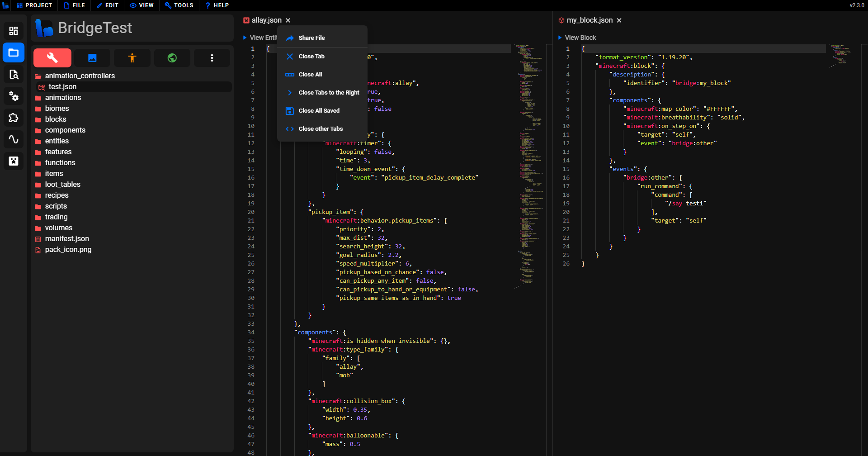Viewport: 868px width, 456px height.
Task: Open manifest.json in the file tree
Action: coord(67,239)
